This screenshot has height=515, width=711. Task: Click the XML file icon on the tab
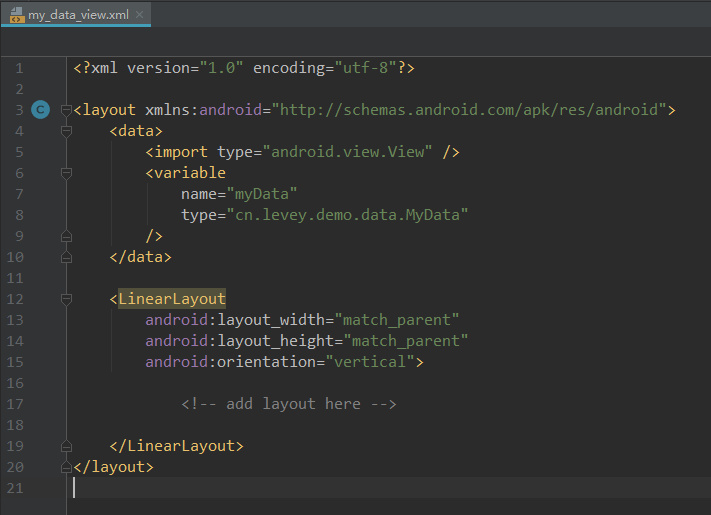(17, 15)
